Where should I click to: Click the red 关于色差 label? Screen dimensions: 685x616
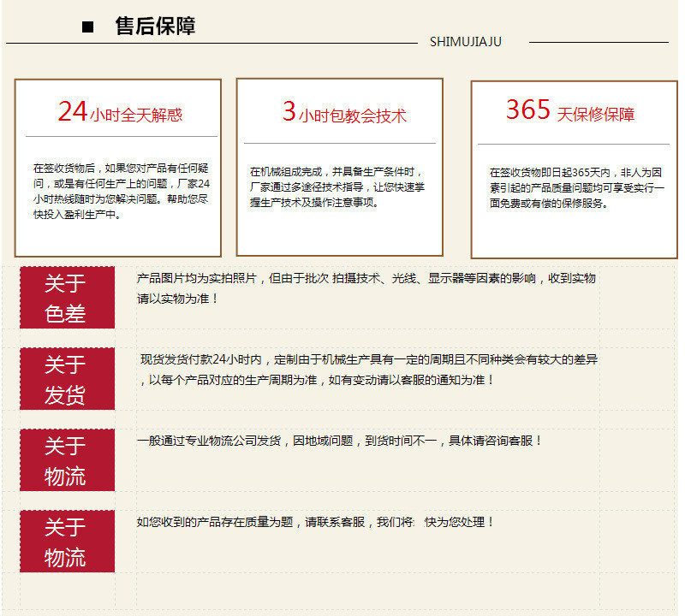(x=67, y=298)
